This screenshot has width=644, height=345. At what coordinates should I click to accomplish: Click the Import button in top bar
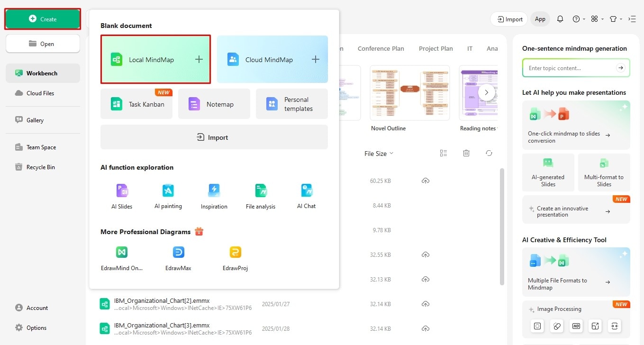click(509, 19)
